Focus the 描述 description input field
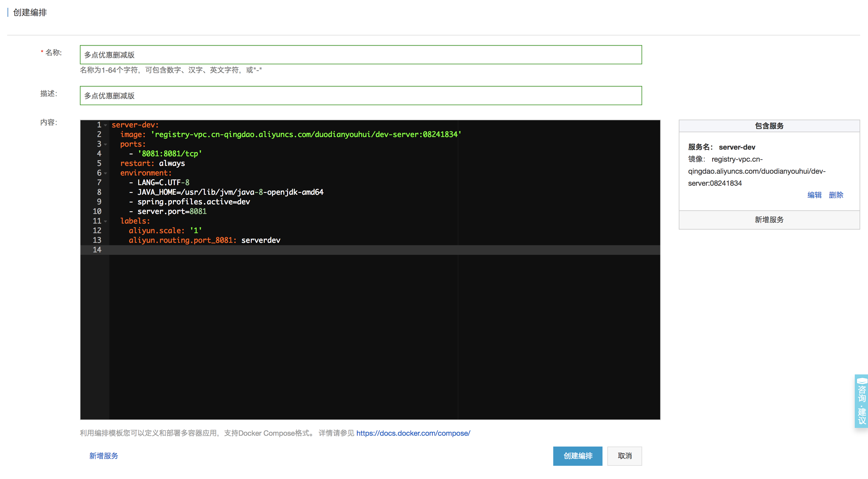868x479 pixels. [360, 96]
